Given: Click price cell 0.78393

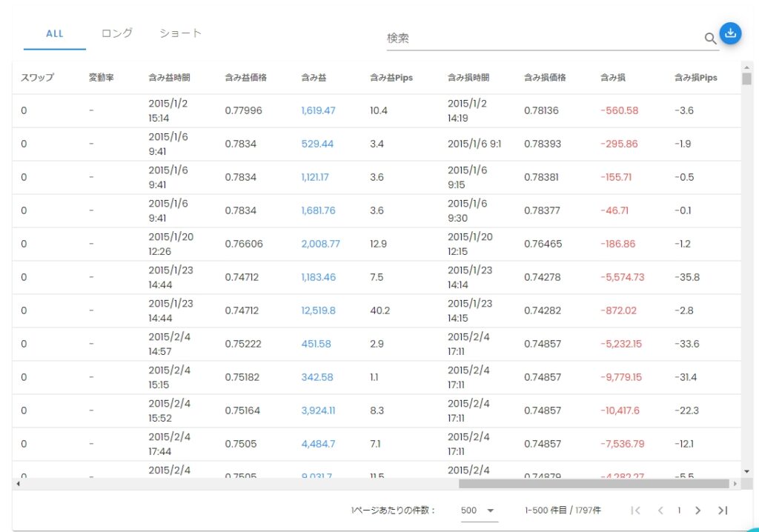Looking at the screenshot, I should [x=543, y=144].
